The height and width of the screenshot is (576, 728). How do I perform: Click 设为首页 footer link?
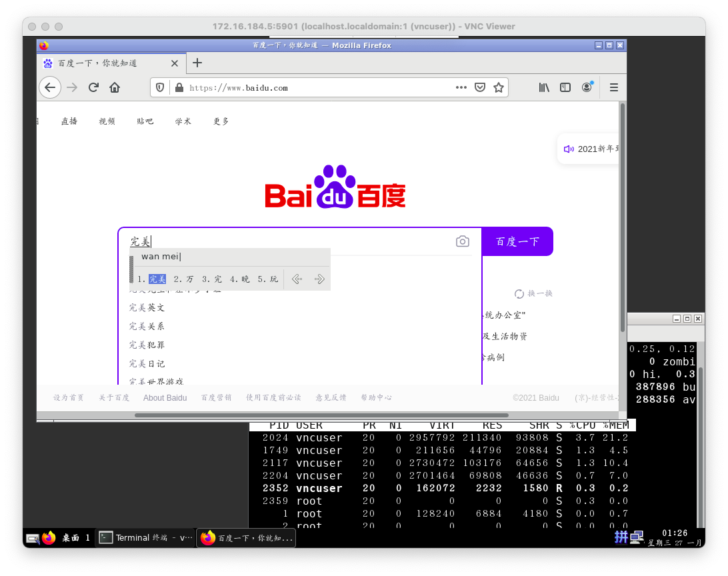tap(68, 398)
